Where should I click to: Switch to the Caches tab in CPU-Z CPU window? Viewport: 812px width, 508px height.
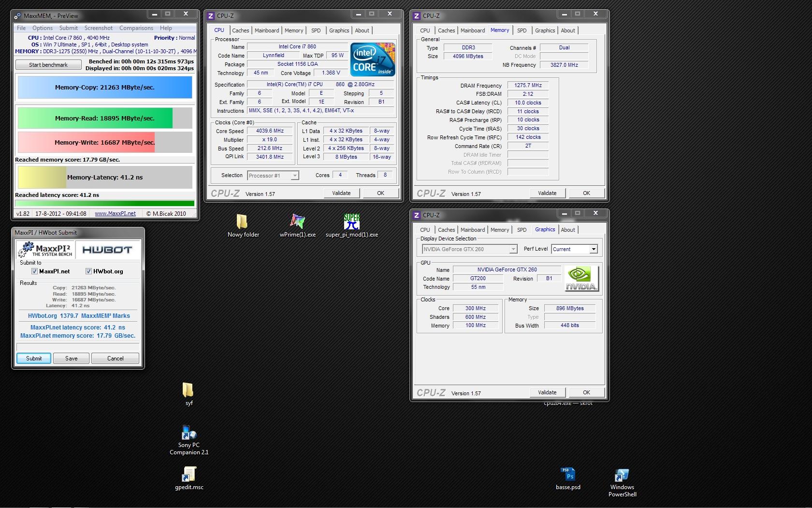point(240,30)
